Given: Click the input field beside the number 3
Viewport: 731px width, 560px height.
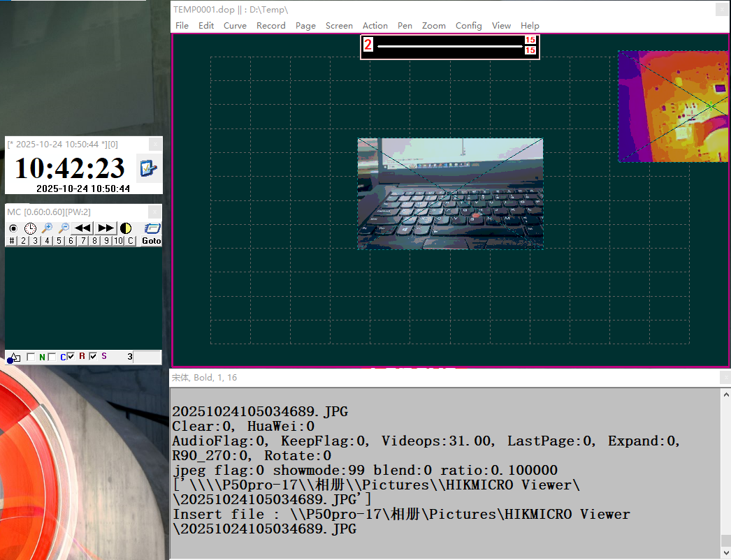Looking at the screenshot, I should point(147,358).
